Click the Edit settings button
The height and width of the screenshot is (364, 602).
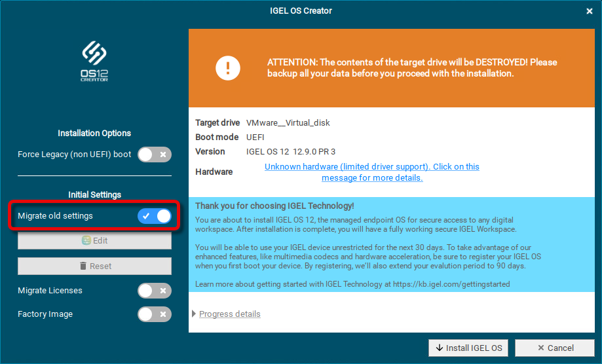pyautogui.click(x=94, y=240)
